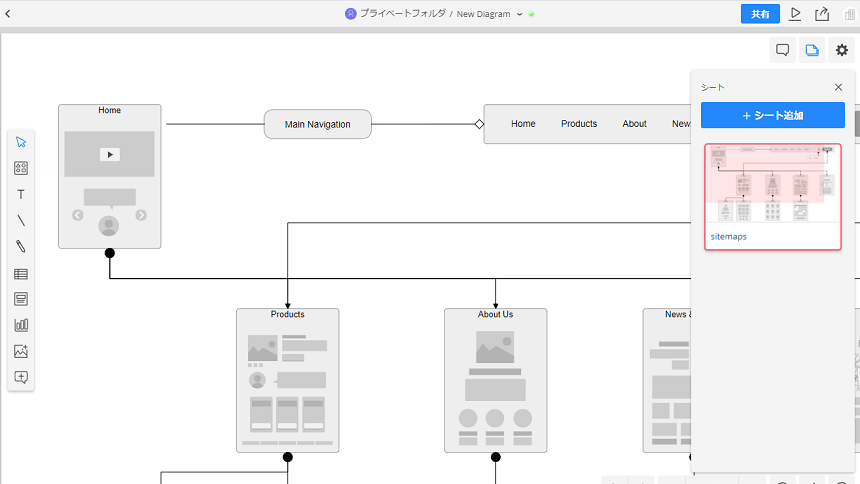Insert an image from the toolbar
This screenshot has width=860, height=484.
(x=21, y=351)
